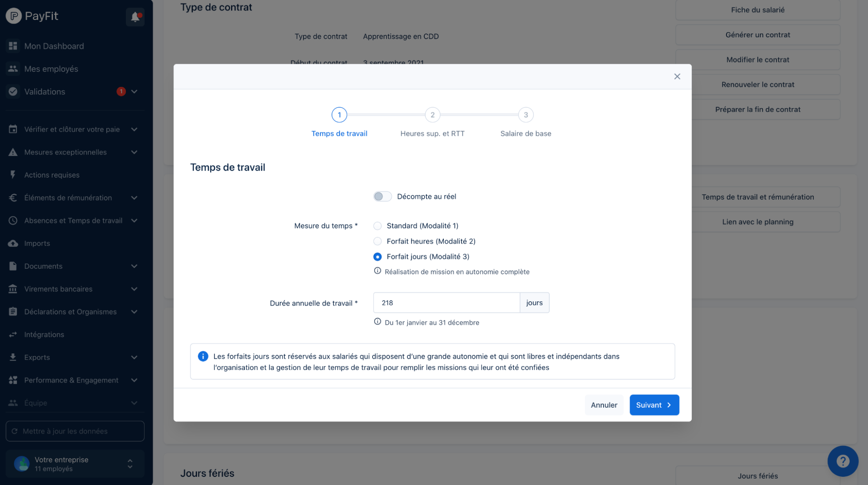Toggle the Décompte au réel switch
868x485 pixels.
[382, 196]
